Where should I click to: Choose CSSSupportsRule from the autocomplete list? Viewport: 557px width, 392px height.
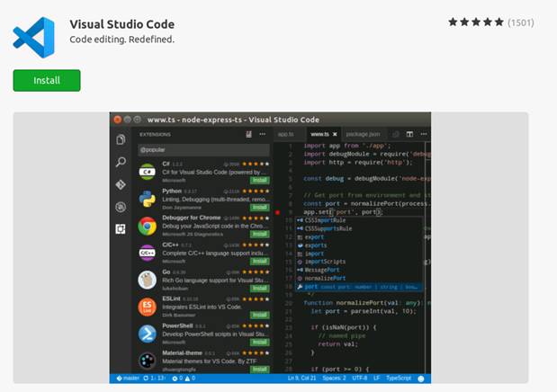(x=359, y=228)
